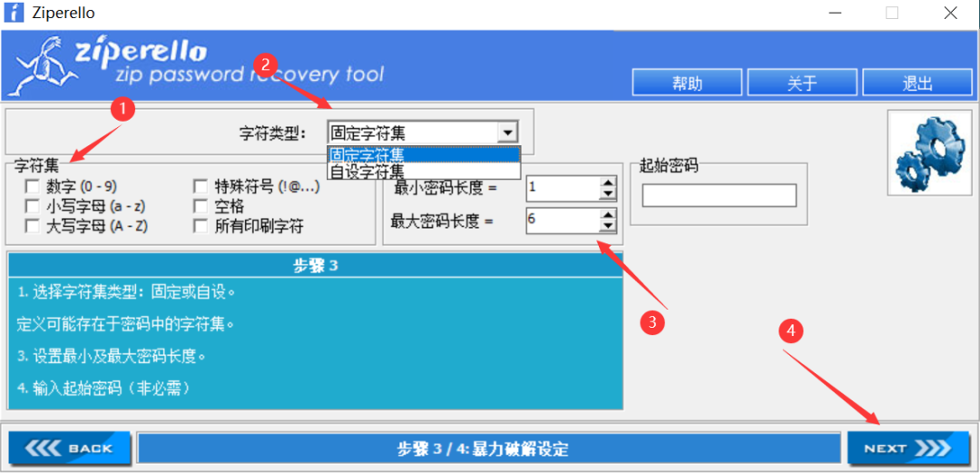Enable the 特殊符号 (!@...) checkbox
The image size is (980, 473).
(200, 186)
